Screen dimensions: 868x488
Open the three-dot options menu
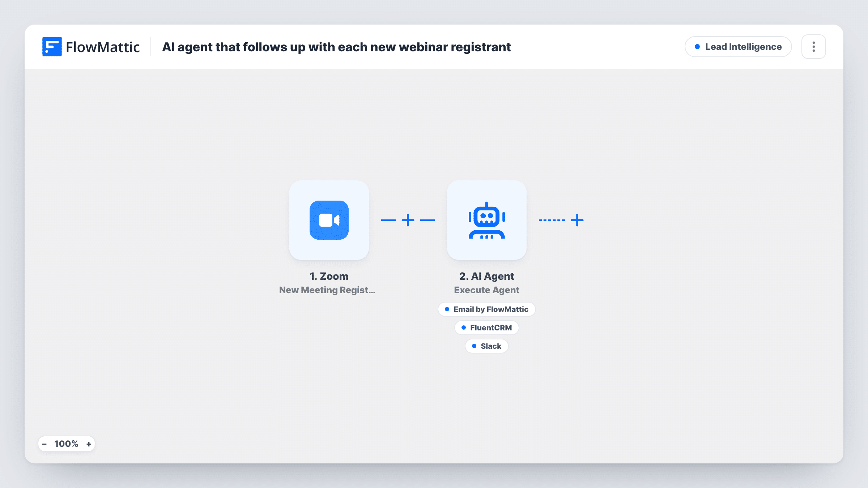point(813,47)
